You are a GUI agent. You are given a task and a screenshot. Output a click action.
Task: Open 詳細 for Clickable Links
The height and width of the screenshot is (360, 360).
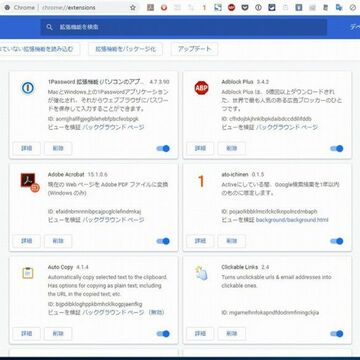tap(200, 334)
